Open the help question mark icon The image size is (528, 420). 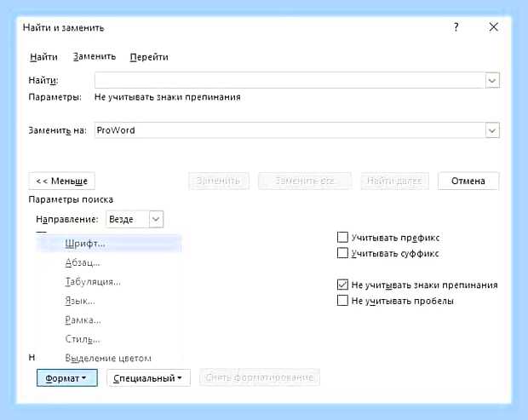click(456, 27)
